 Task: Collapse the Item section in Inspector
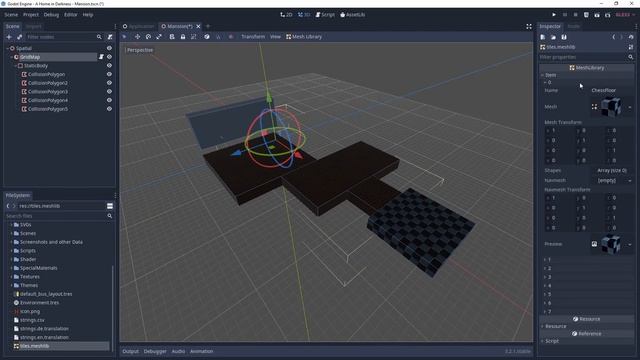(x=542, y=75)
